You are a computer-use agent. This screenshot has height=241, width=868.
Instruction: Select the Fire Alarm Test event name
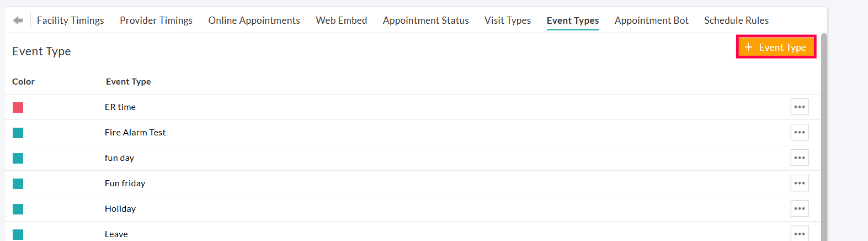(x=135, y=133)
